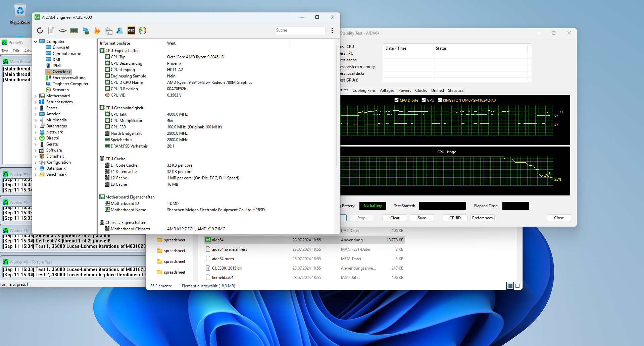
Task: Uncheck the CPU Diode checkbox
Action: [x=396, y=100]
